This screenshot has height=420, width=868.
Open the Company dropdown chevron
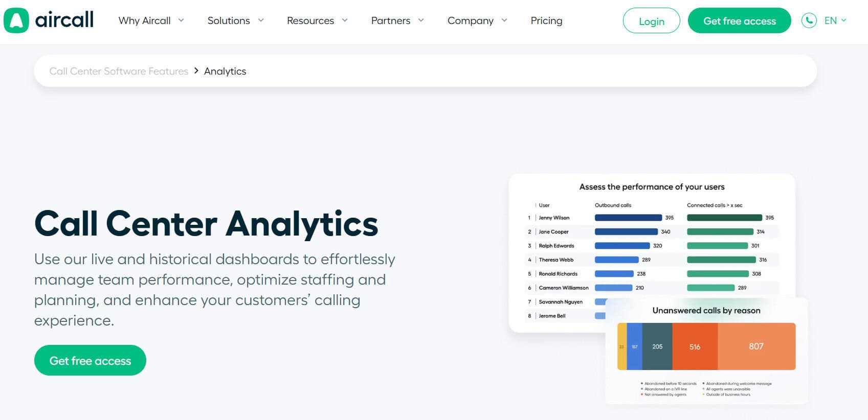[x=504, y=20]
